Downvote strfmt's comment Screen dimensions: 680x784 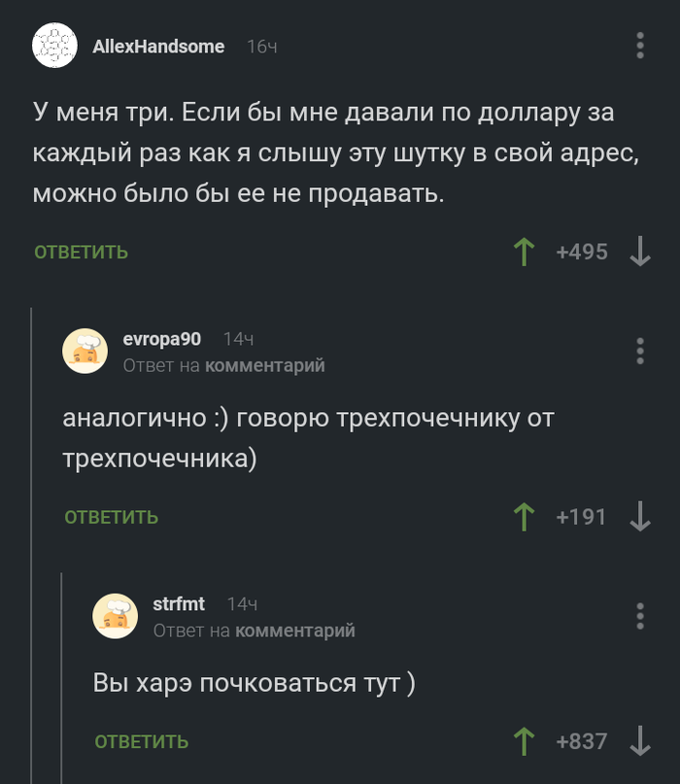point(639,741)
